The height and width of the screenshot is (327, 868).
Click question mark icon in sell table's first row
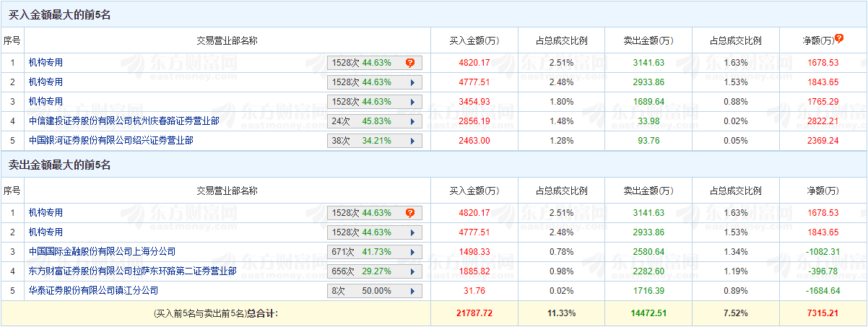click(x=410, y=213)
